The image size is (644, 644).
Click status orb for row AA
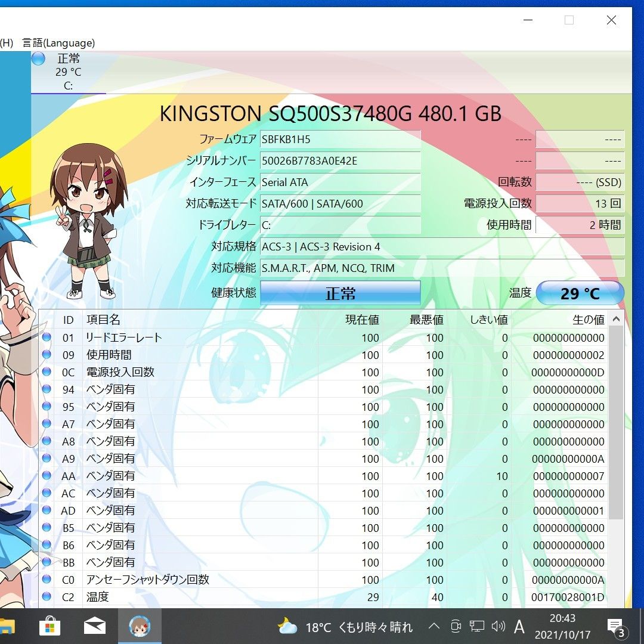pos(47,476)
